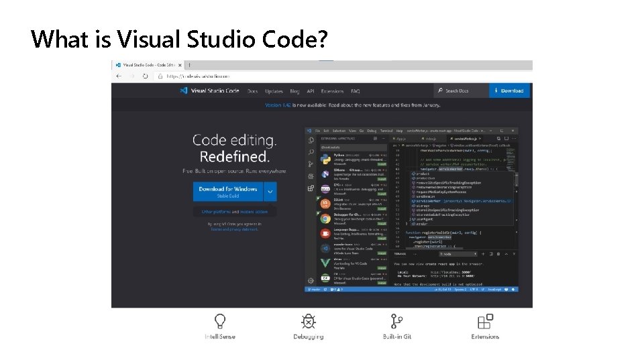Image resolution: width=644 pixels, height=362 pixels.
Task: Close the Visual Studio Code browser tab
Action: [180, 65]
